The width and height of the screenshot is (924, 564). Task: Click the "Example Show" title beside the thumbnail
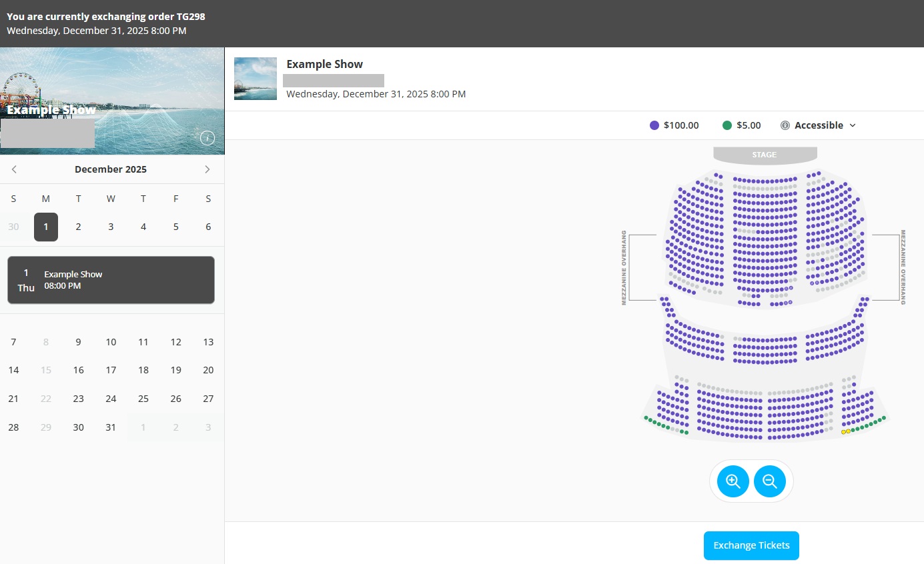point(325,64)
